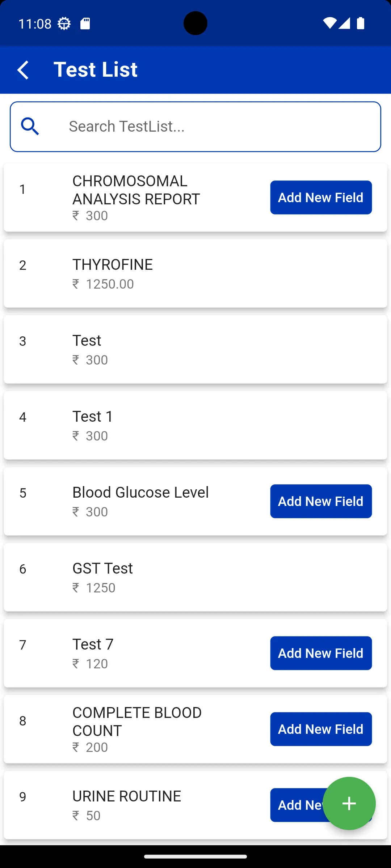Tap the search magnifier icon
Image resolution: width=391 pixels, height=868 pixels.
coord(30,127)
